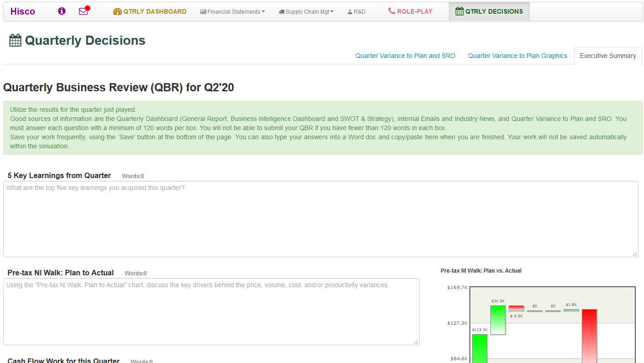Image resolution: width=644 pixels, height=363 pixels.
Task: Open Quarter Variance to Plan Graphics tab
Action: point(517,56)
